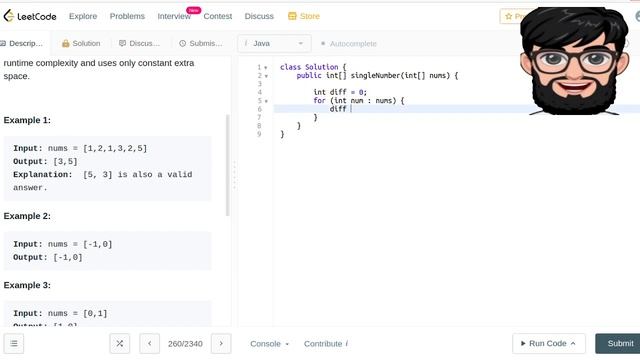Click 'class Solution {' code line
This screenshot has height=360, width=640.
313,67
